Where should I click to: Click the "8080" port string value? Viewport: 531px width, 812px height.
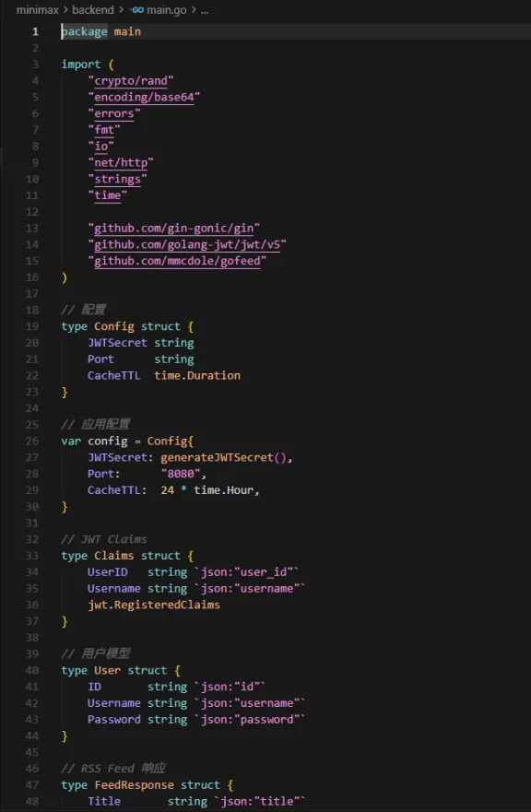click(181, 474)
